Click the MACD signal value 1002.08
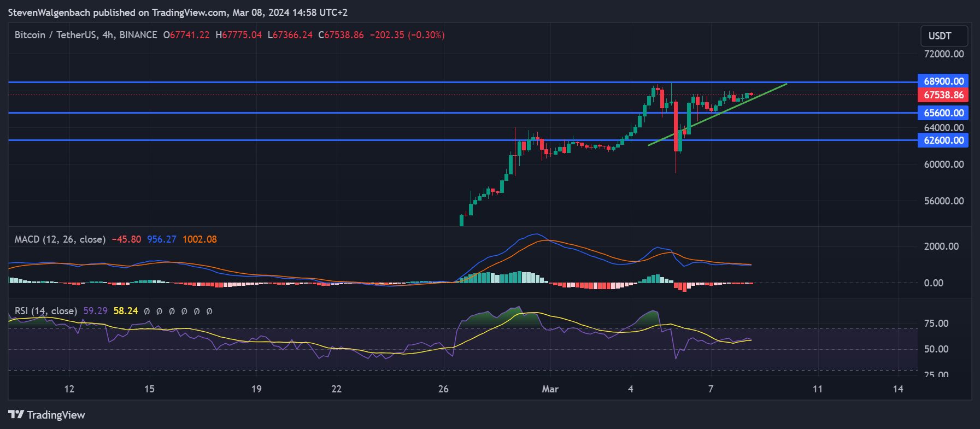The height and width of the screenshot is (429, 980). point(199,239)
